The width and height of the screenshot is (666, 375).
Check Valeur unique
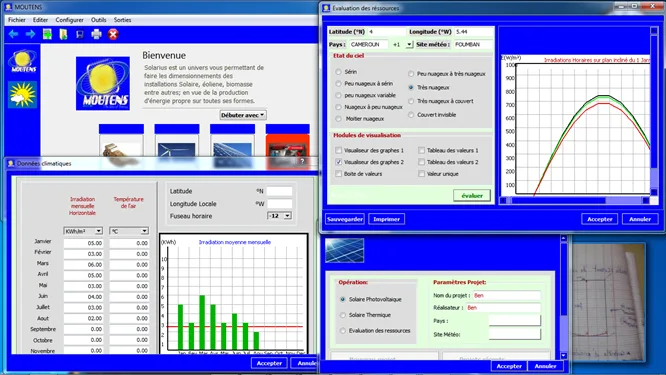pos(421,174)
